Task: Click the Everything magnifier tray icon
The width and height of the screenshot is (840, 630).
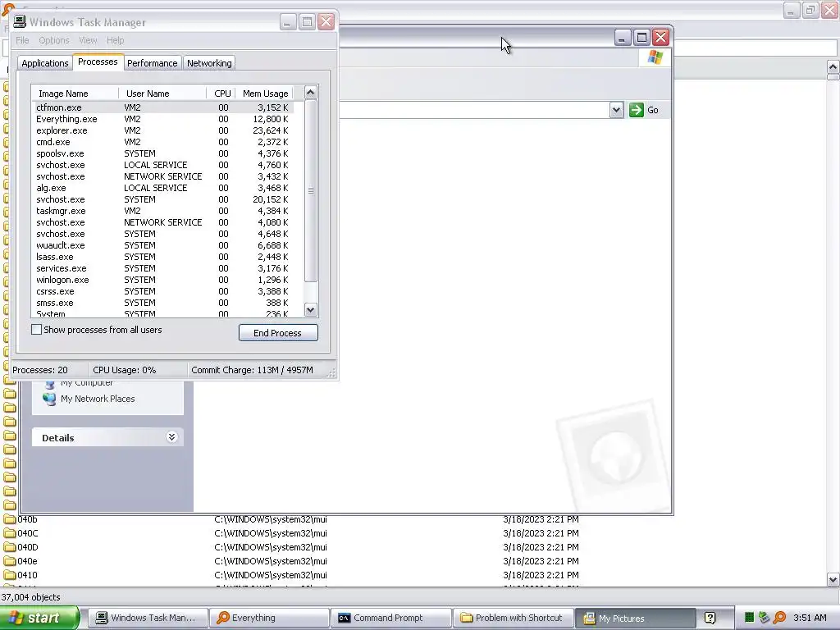Action: (779, 619)
